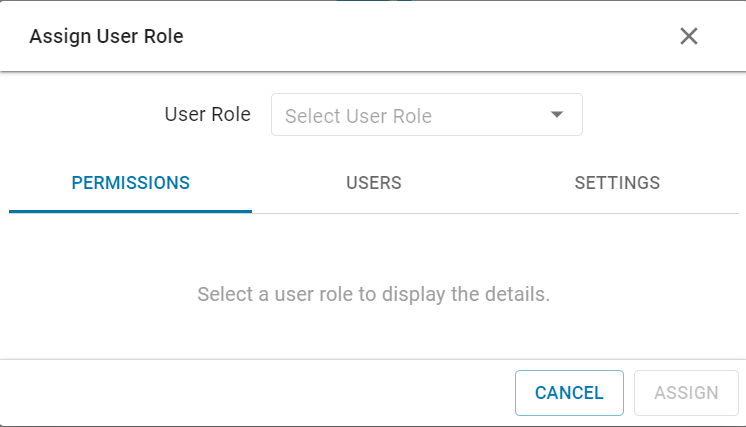Screen dimensions: 746x427
Task: Select the SETTINGS tab label
Action: coord(617,183)
